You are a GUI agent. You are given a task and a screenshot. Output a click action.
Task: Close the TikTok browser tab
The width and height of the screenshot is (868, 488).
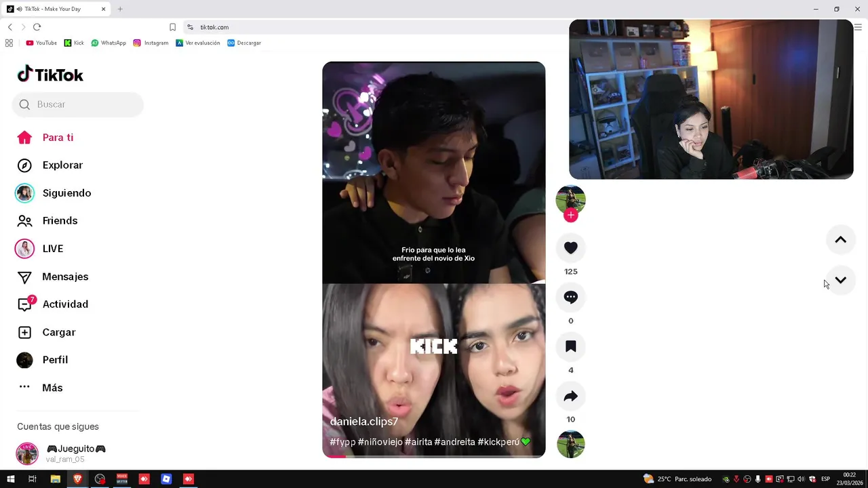click(x=104, y=9)
